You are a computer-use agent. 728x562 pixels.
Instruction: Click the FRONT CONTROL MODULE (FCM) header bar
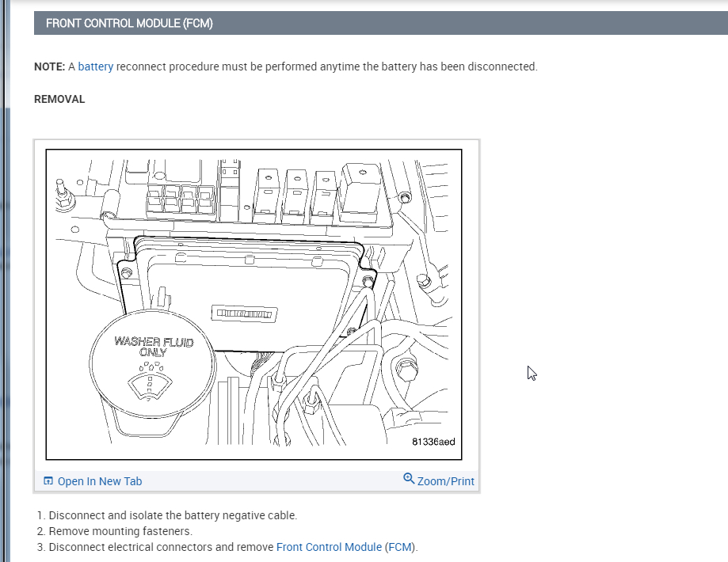[381, 23]
